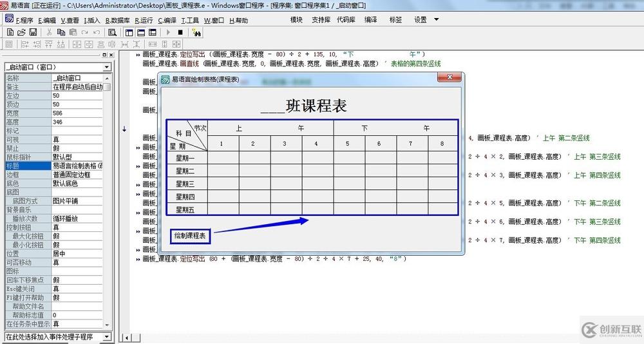This screenshot has width=644, height=344.
Task: Click the property panel float/pin button
Action: click(x=104, y=55)
